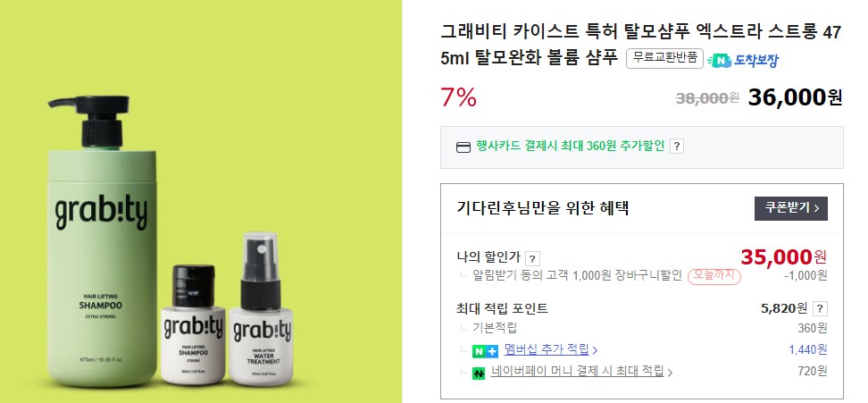Click the green Naver Pay N icon
The image size is (868, 403).
coord(479,374)
